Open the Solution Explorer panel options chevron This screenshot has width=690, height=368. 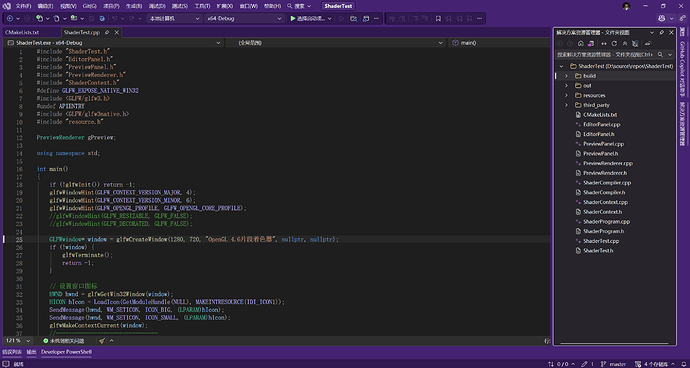(652, 33)
